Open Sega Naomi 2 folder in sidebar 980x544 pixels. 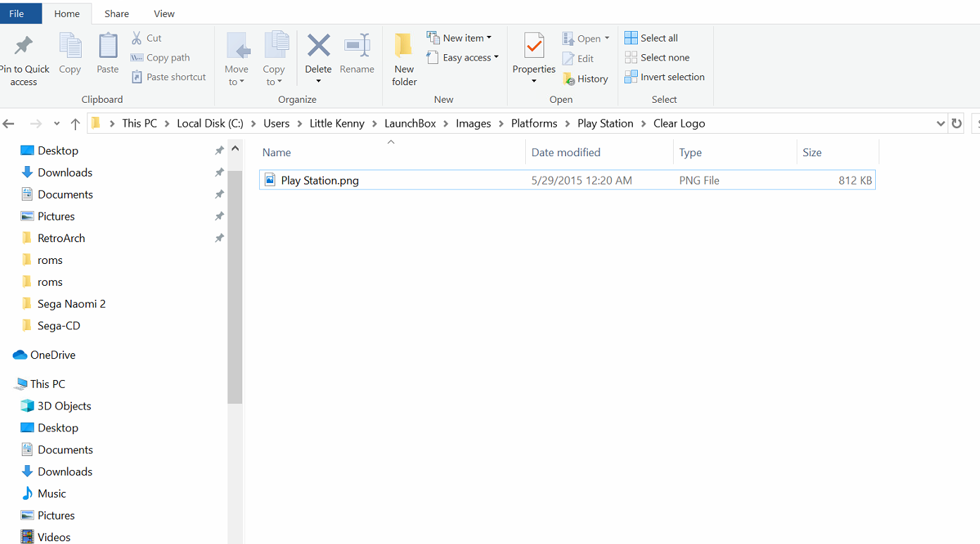pyautogui.click(x=72, y=304)
